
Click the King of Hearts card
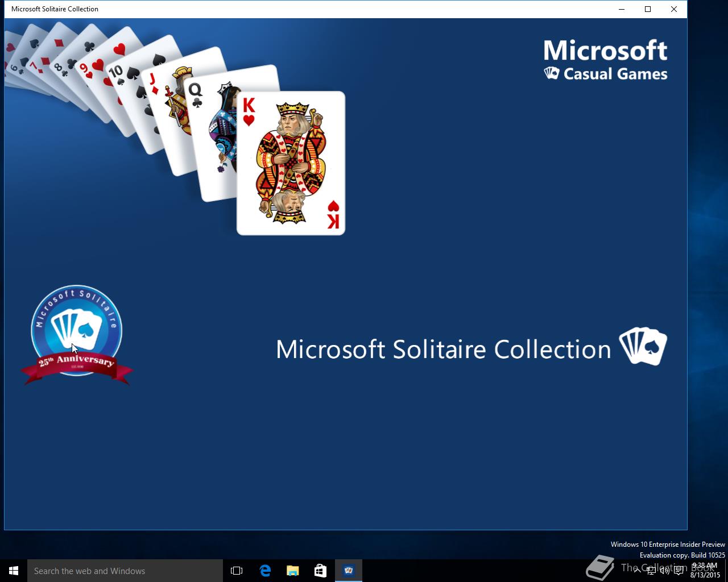[x=291, y=163]
